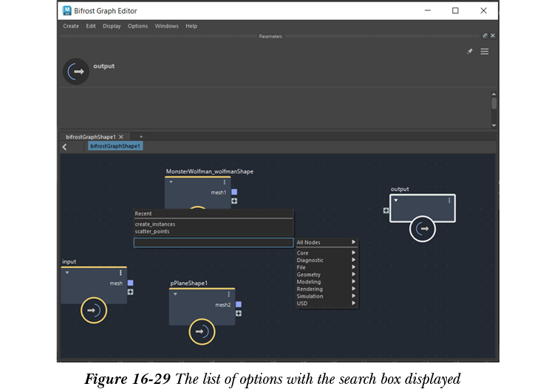
Task: Float the Parameters panel with undock icon
Action: 485,35
